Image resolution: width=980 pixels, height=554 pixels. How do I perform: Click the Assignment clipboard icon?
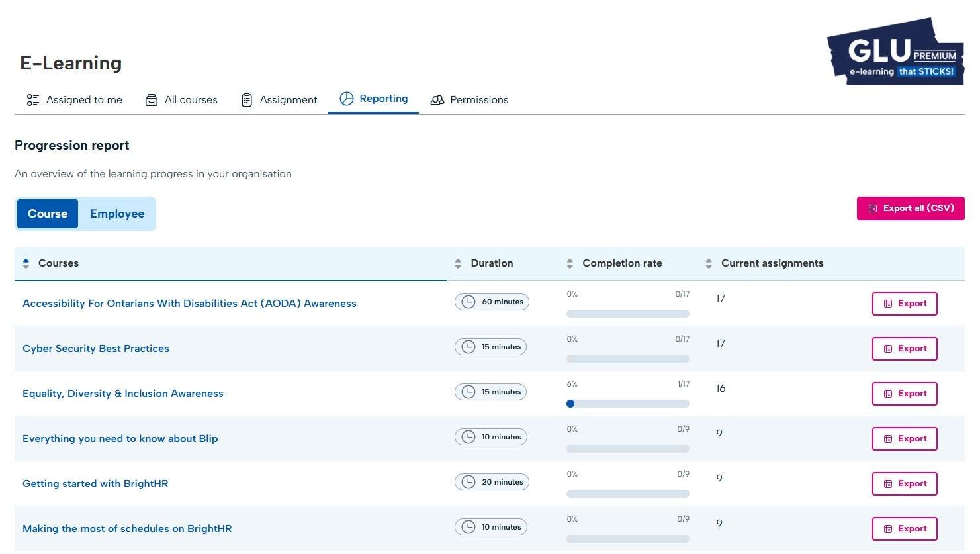pyautogui.click(x=247, y=100)
